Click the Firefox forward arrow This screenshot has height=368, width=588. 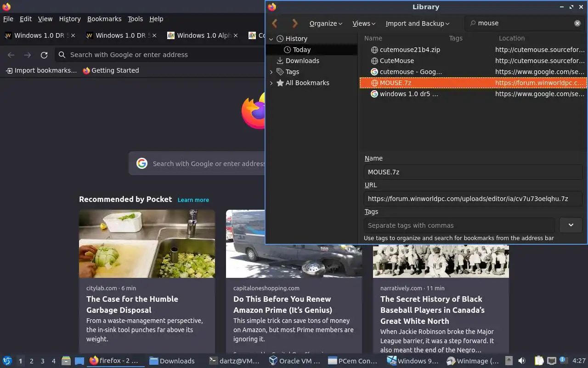coord(28,55)
